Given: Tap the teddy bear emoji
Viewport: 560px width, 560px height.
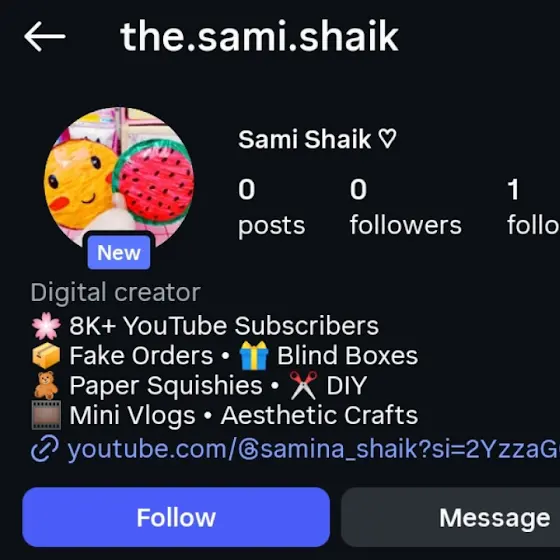Looking at the screenshot, I should click(46, 385).
